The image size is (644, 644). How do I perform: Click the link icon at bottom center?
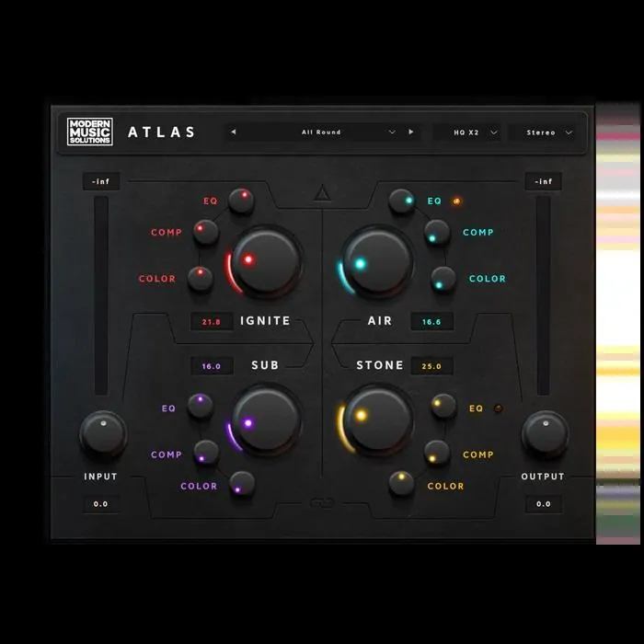pyautogui.click(x=322, y=502)
